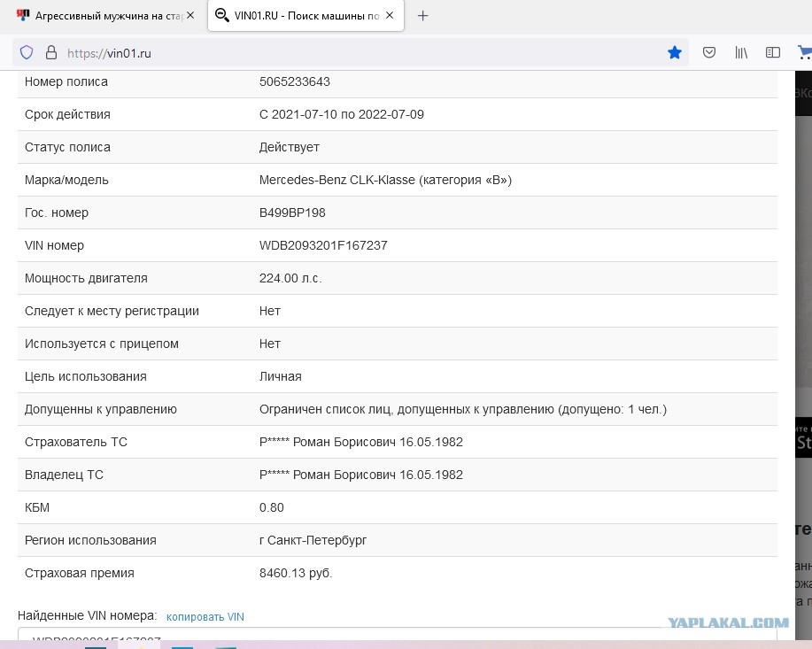Click the bookmark star icon

[674, 53]
